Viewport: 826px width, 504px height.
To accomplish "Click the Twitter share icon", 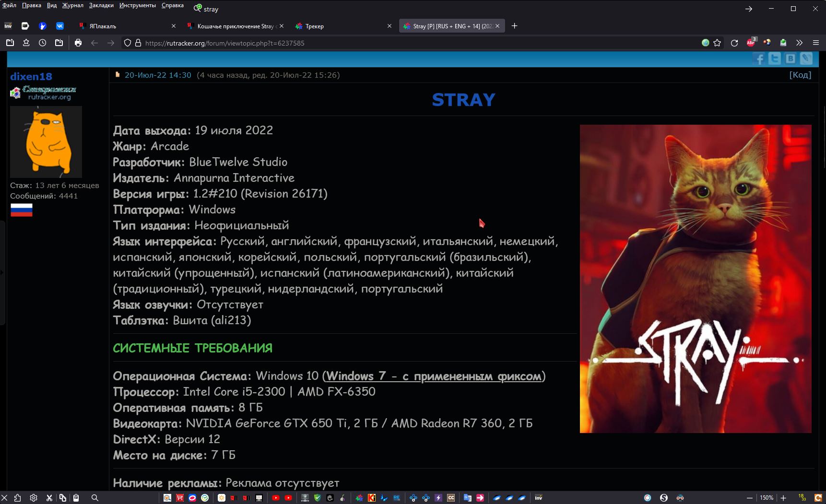I will click(x=774, y=59).
